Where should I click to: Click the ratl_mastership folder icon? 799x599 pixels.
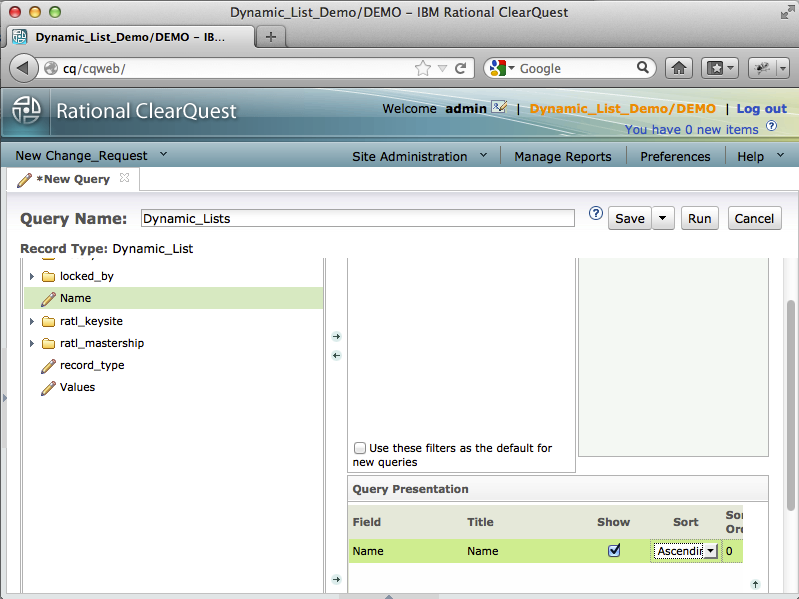click(x=48, y=343)
